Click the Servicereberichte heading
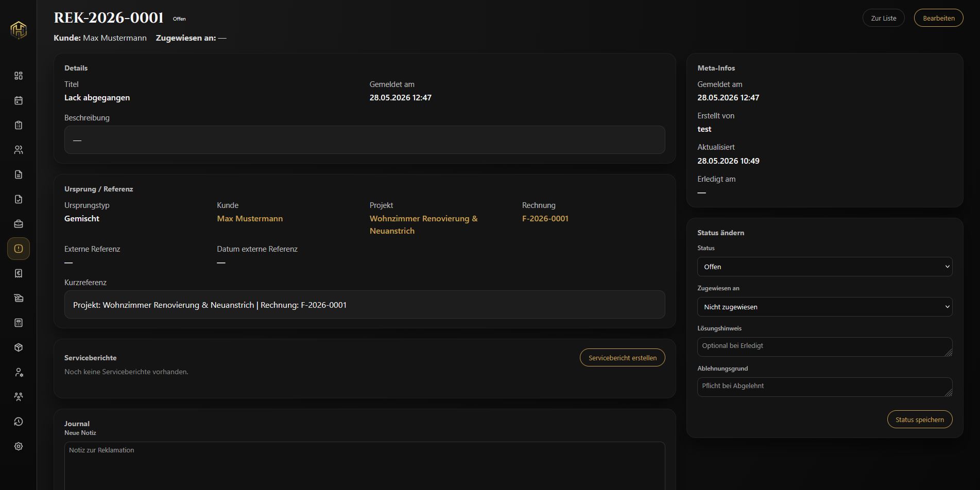 click(90, 358)
